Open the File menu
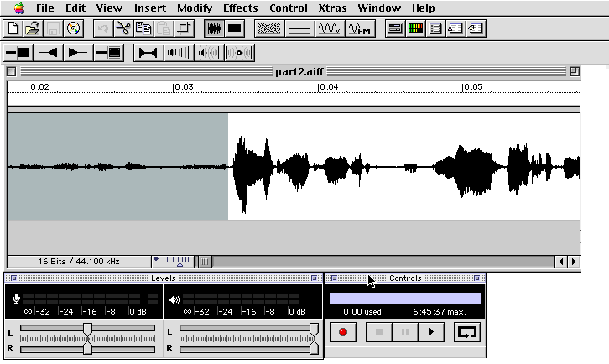 (x=45, y=8)
